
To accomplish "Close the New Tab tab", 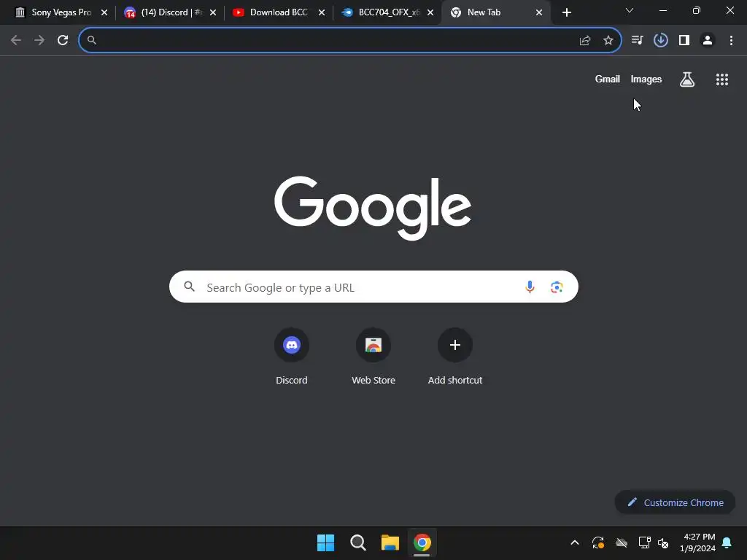I will click(x=539, y=12).
